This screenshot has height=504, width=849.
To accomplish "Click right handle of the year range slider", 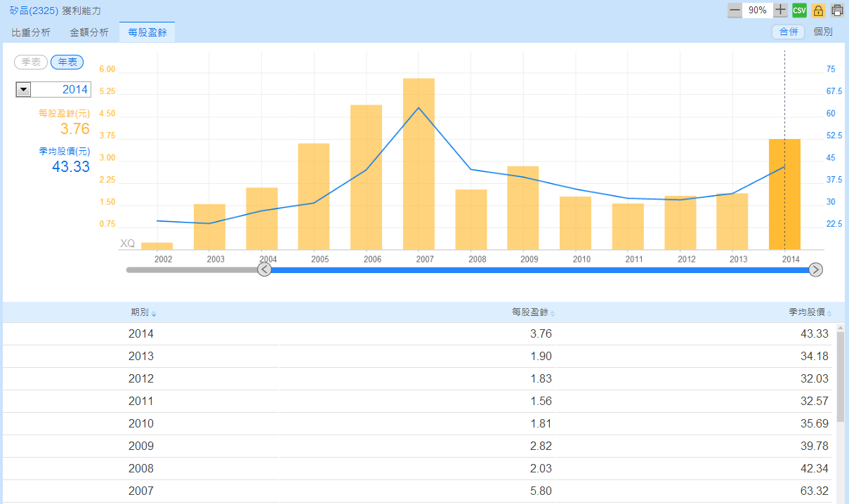I will (815, 270).
